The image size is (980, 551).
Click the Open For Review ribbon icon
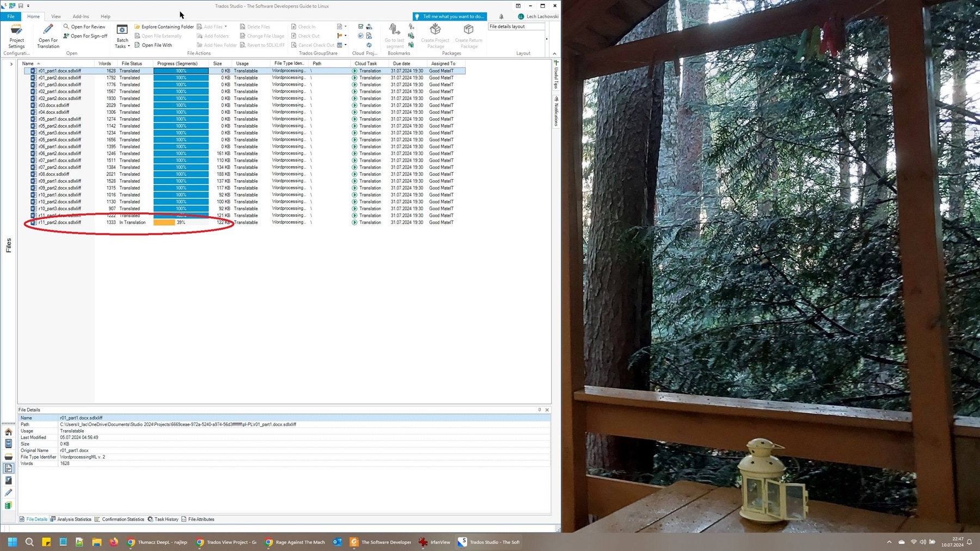85,26
